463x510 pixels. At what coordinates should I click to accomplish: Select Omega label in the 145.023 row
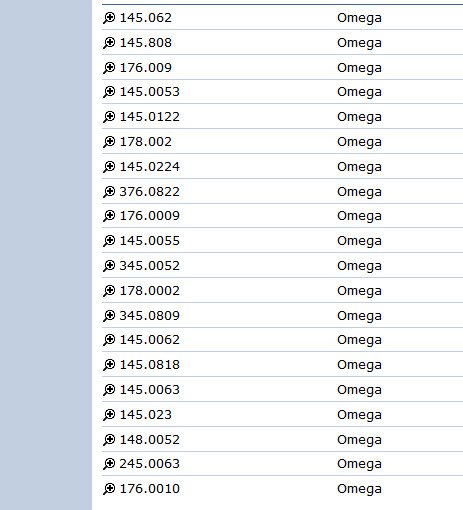pyautogui.click(x=359, y=415)
